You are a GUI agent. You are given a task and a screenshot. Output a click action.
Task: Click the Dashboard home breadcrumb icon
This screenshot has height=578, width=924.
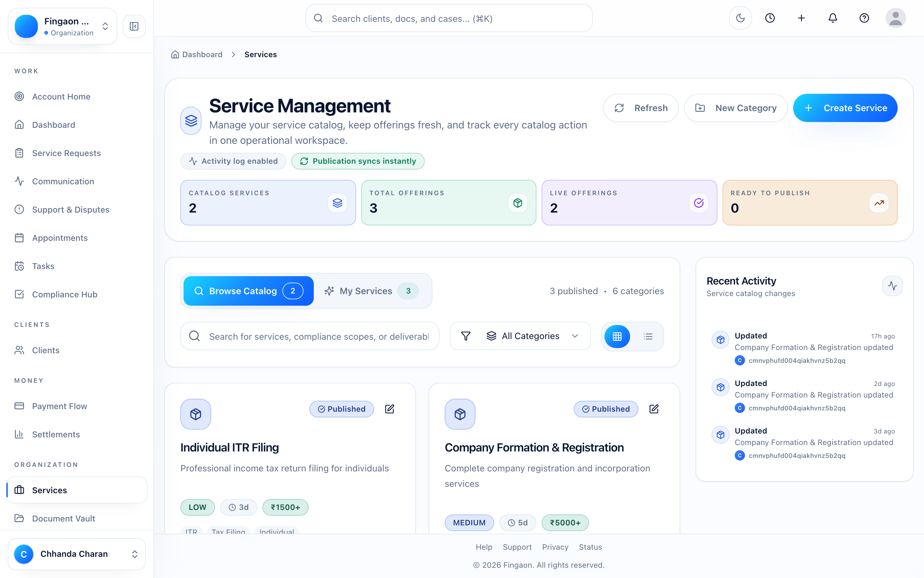[x=175, y=55]
